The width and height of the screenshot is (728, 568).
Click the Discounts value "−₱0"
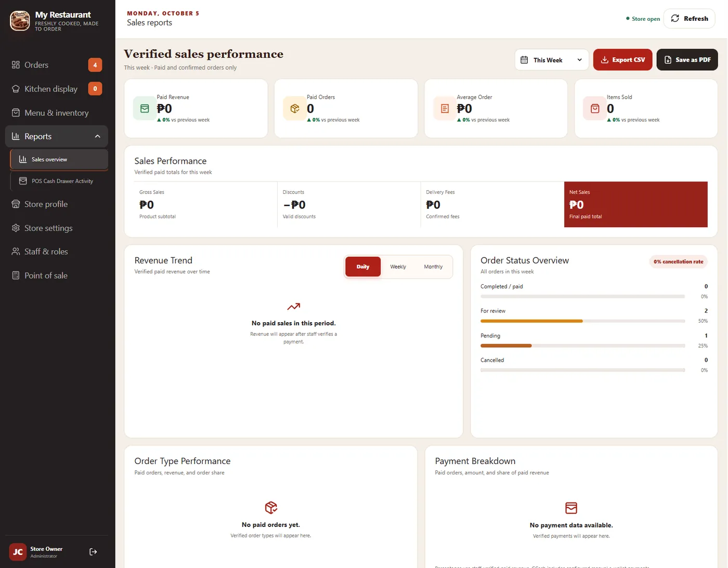point(294,205)
